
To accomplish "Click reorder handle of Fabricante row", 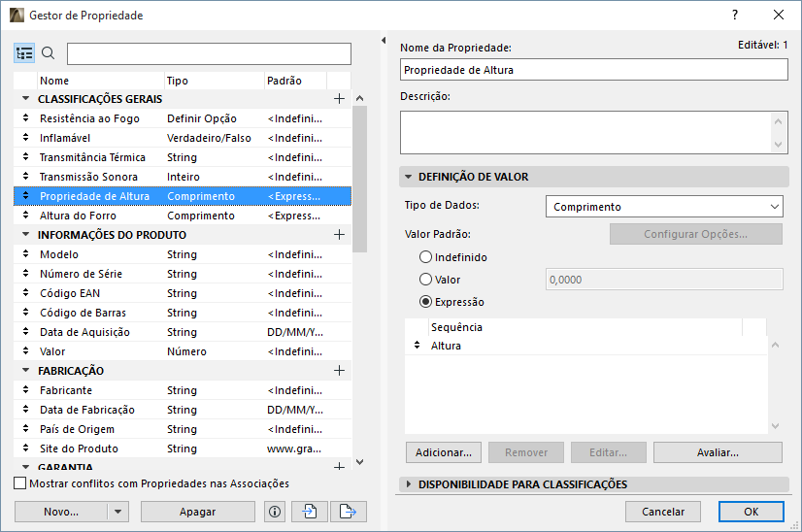I will point(25,390).
